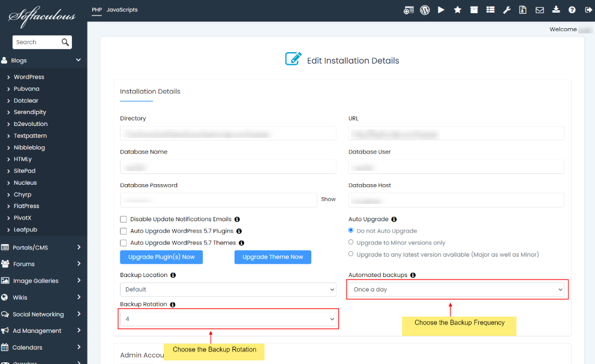This screenshot has height=364, width=595.
Task: Enable Disable Update Notifications Emails checkbox
Action: click(x=124, y=219)
